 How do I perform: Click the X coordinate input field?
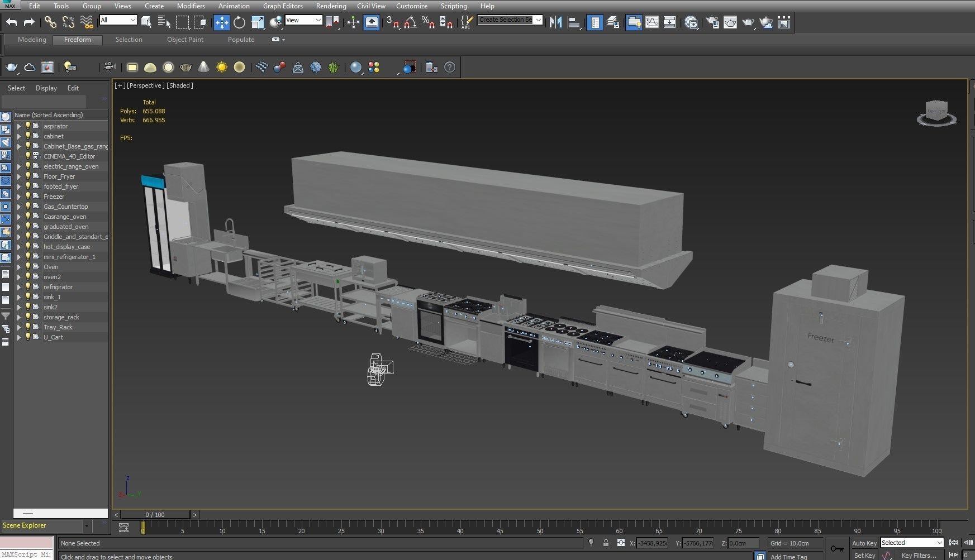coord(652,543)
